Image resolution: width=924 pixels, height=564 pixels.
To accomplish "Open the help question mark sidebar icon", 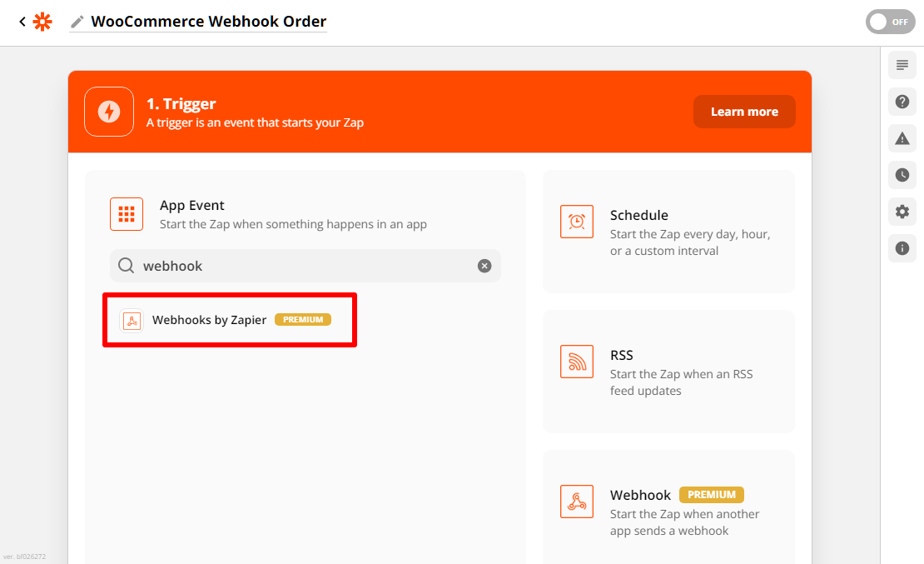I will pyautogui.click(x=902, y=102).
